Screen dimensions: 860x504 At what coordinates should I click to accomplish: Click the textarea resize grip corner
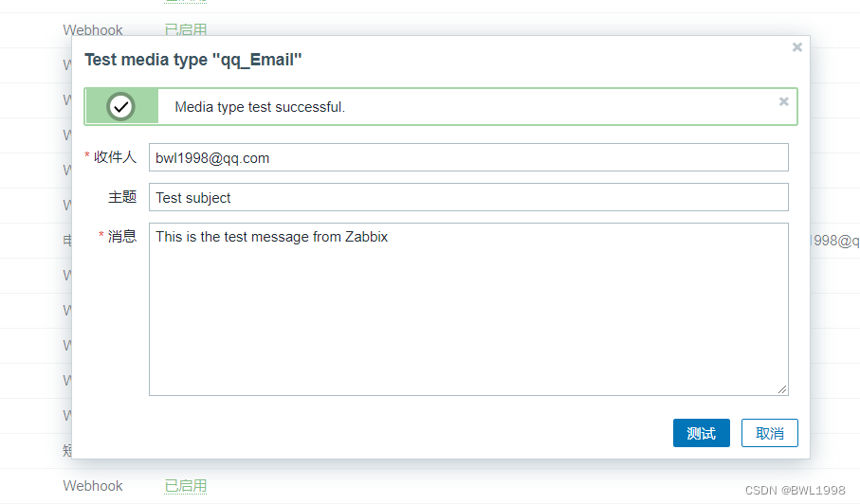click(x=782, y=389)
